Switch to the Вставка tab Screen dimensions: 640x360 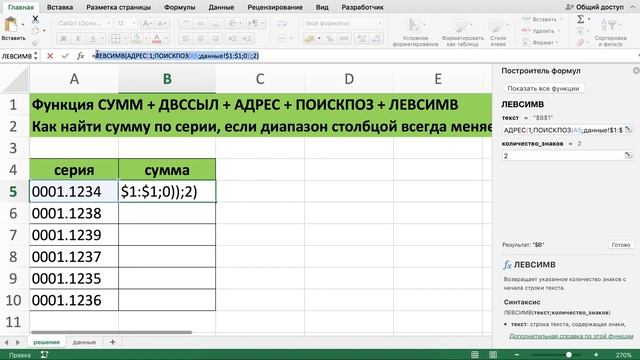(x=60, y=7)
